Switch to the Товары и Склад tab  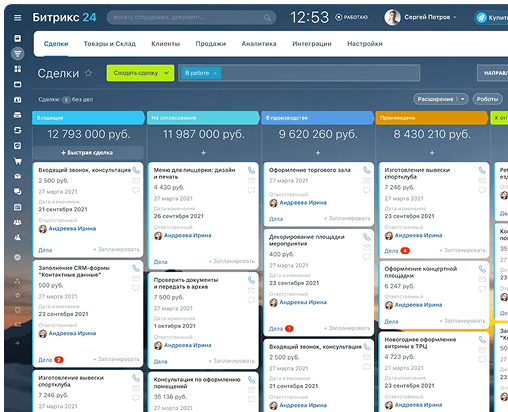point(109,44)
